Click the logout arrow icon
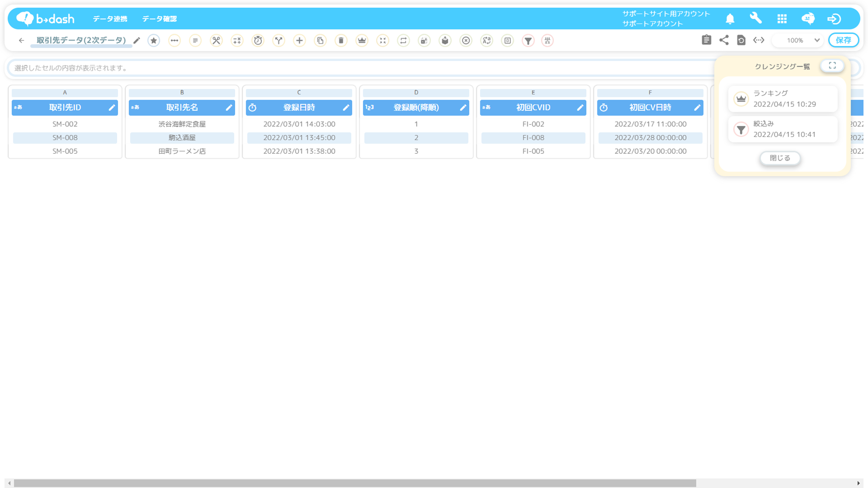Screen dimensions: 868x488 coord(834,19)
